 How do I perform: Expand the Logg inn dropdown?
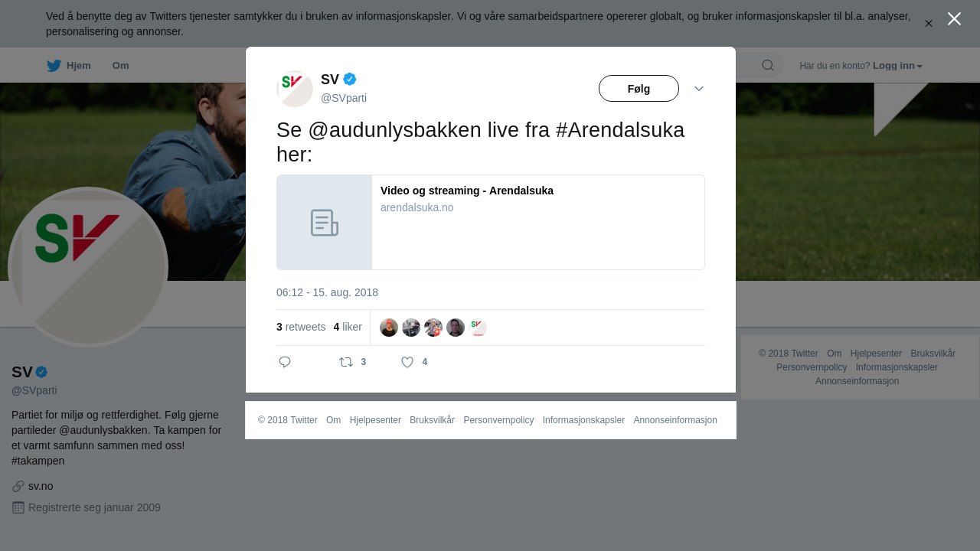(x=897, y=66)
